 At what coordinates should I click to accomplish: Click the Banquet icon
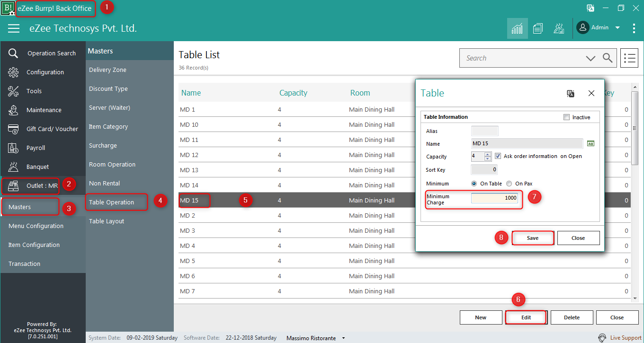pos(13,167)
